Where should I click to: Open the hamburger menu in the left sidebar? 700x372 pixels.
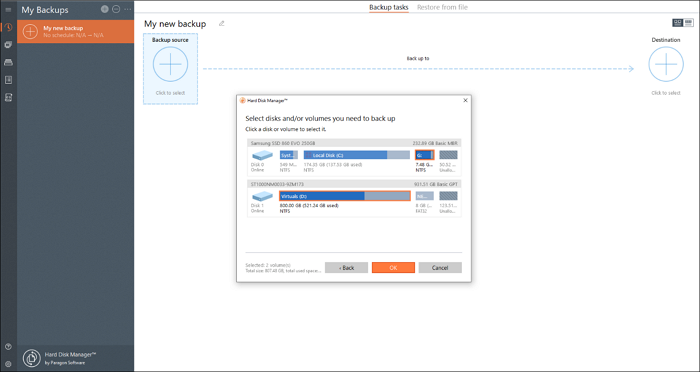point(8,10)
